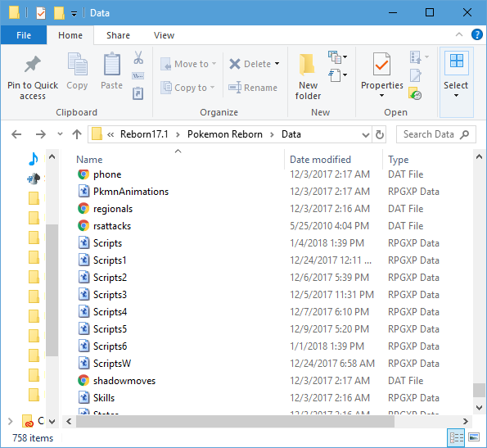Click New folder icon in title bar
487x448 pixels.
pos(59,13)
